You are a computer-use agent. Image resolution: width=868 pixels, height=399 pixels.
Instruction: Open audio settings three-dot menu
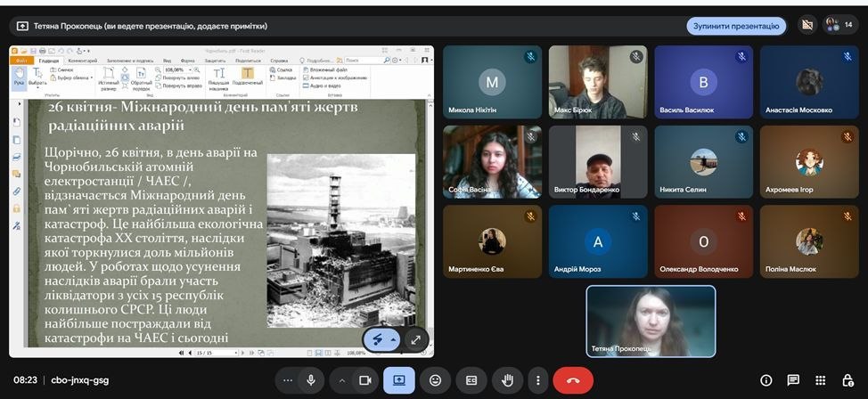(287, 380)
